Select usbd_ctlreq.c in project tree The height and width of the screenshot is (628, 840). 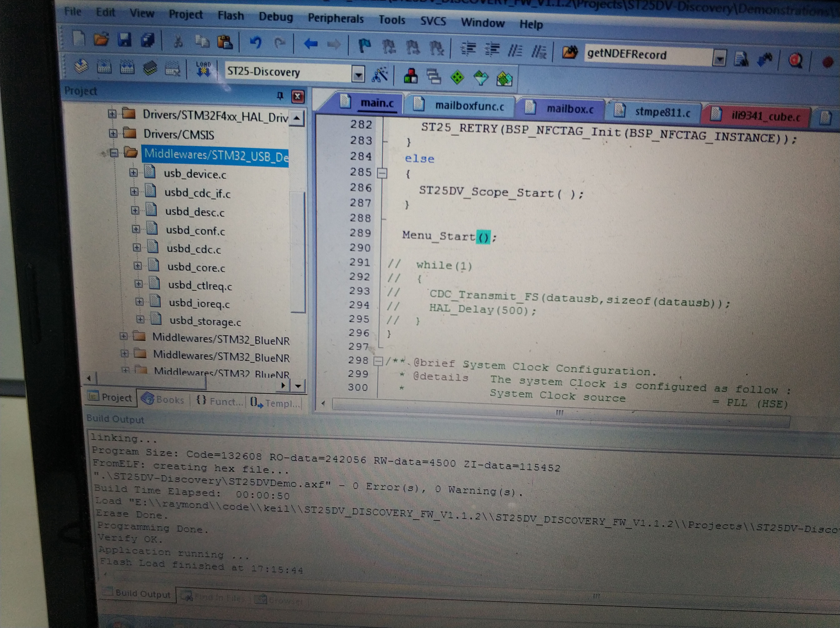point(200,285)
